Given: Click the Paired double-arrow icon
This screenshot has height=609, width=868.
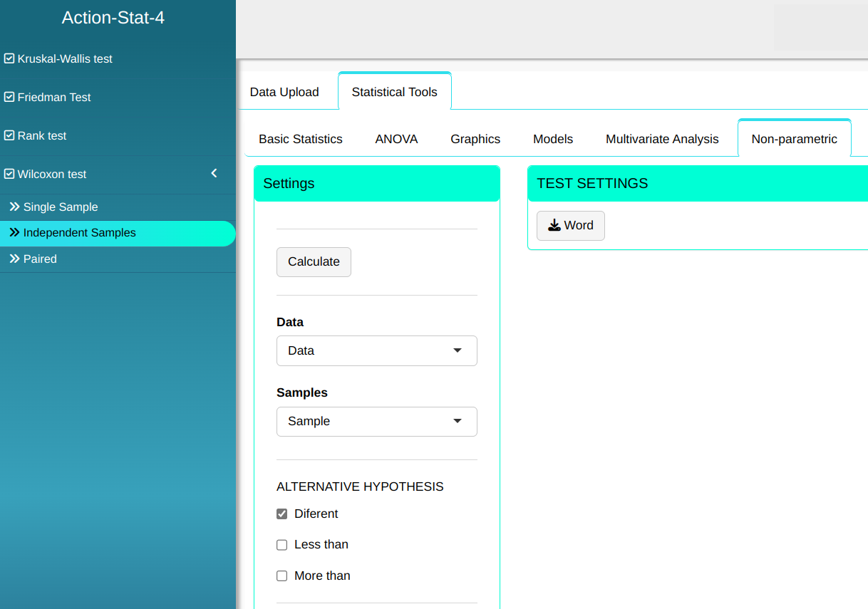Looking at the screenshot, I should [x=14, y=259].
